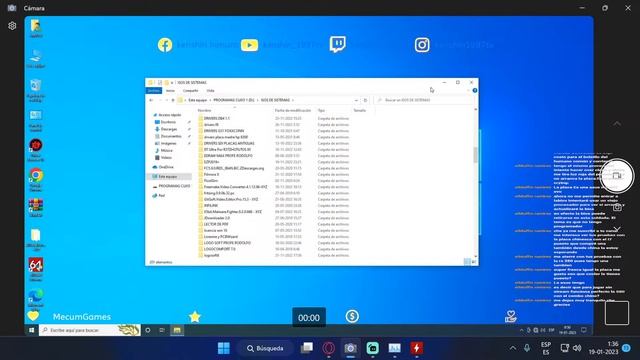Click the Explorer help question mark icon
The image size is (640, 360).
pos(475,91)
